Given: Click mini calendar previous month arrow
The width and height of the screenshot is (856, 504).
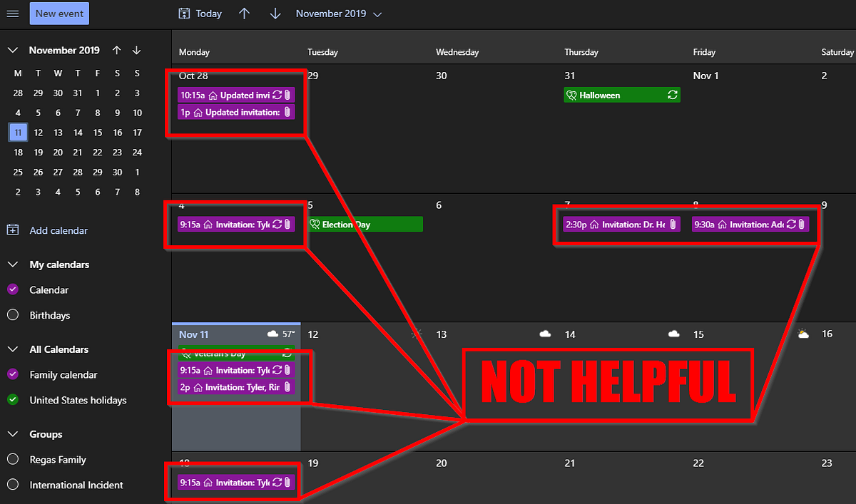Looking at the screenshot, I should tap(117, 51).
